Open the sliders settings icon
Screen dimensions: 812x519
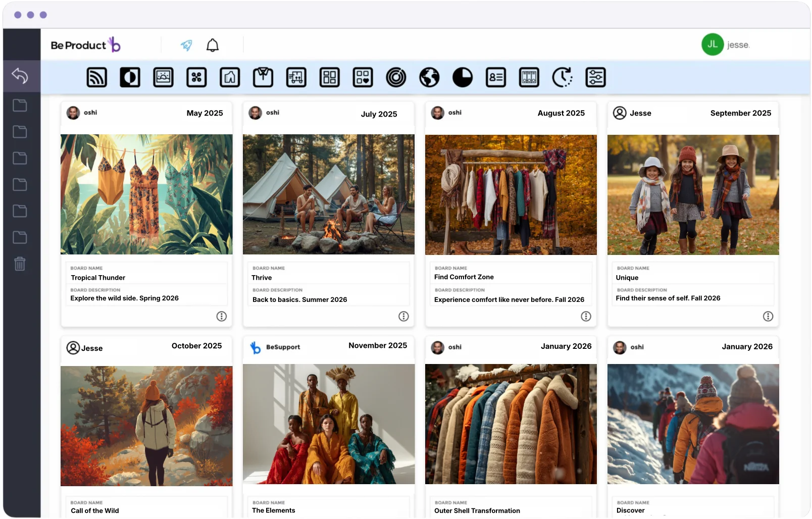pyautogui.click(x=596, y=77)
